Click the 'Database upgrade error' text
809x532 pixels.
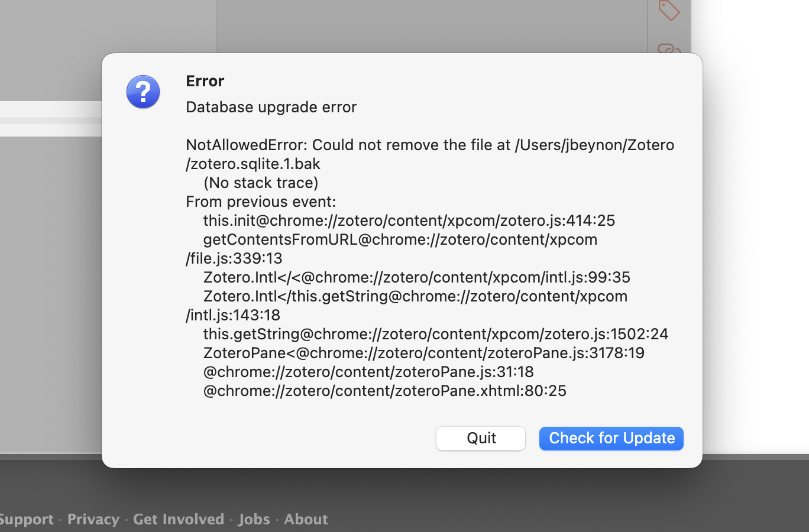click(271, 107)
